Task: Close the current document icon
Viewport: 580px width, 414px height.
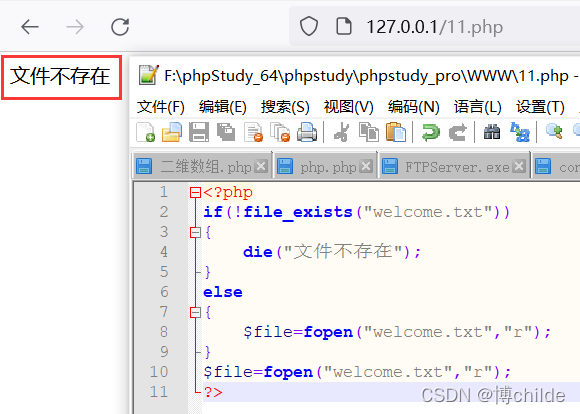Action: click(x=253, y=132)
